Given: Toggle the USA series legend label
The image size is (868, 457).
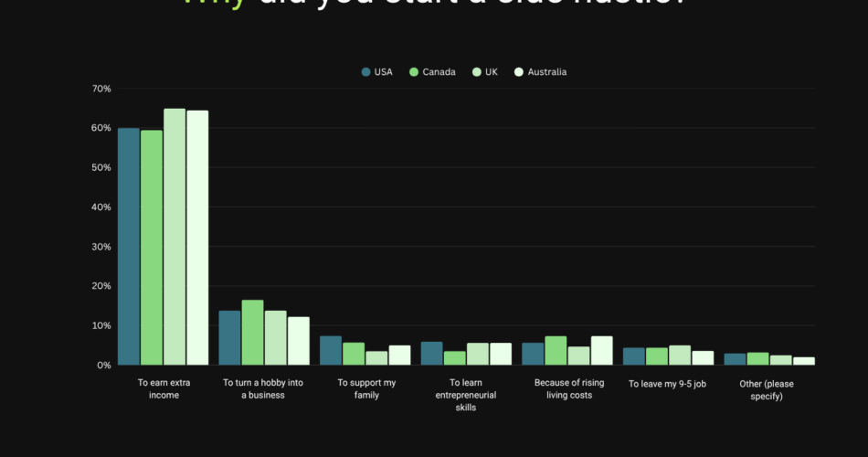Looking at the screenshot, I should (383, 72).
